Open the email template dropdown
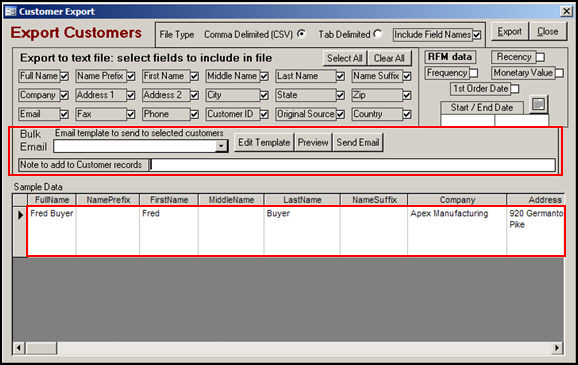This screenshot has height=365, width=578. [221, 146]
